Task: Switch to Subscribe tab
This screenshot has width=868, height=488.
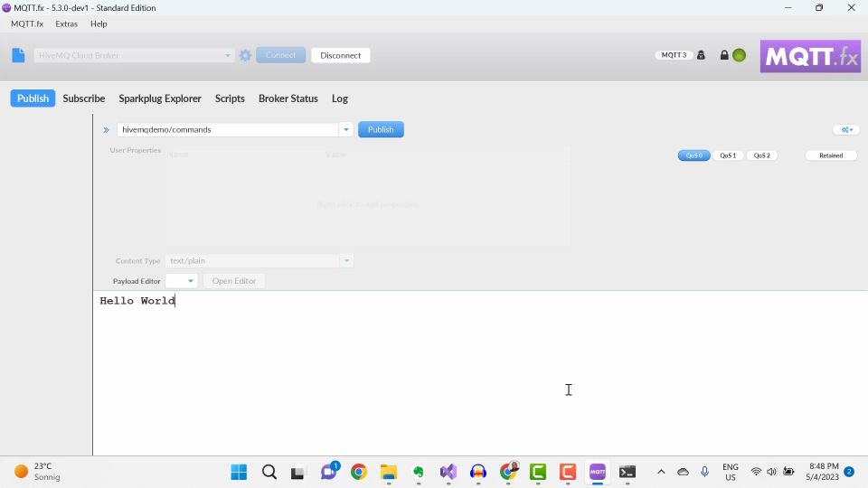Action: tap(83, 99)
